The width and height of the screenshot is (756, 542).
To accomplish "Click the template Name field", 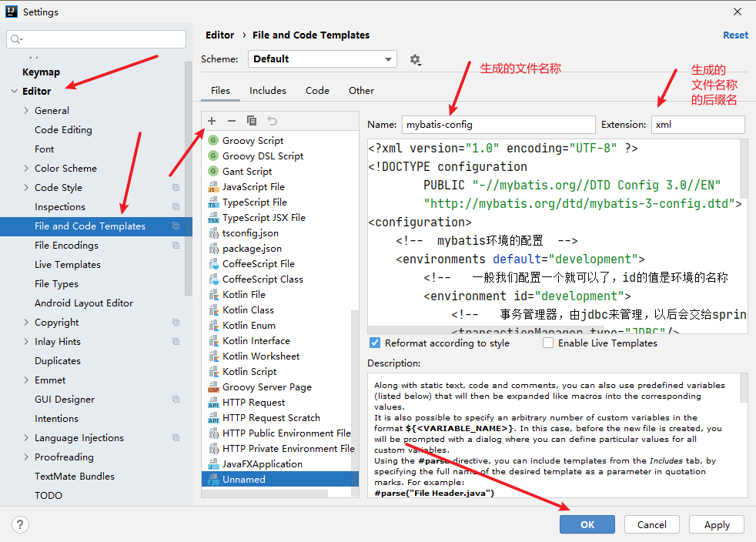I will (x=499, y=125).
